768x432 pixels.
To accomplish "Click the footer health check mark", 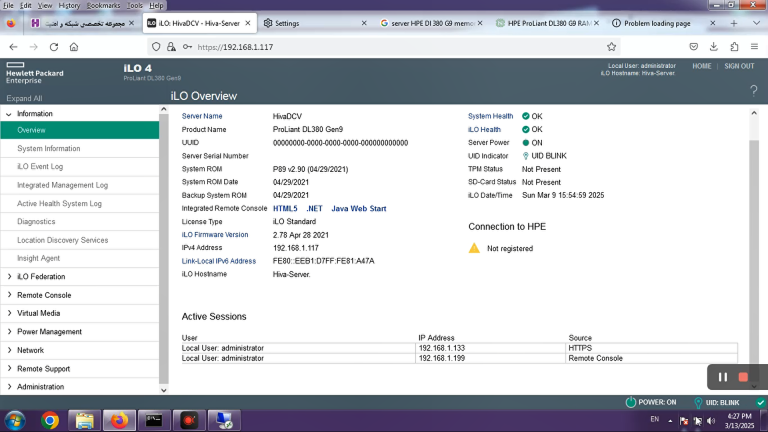I will 760,403.
